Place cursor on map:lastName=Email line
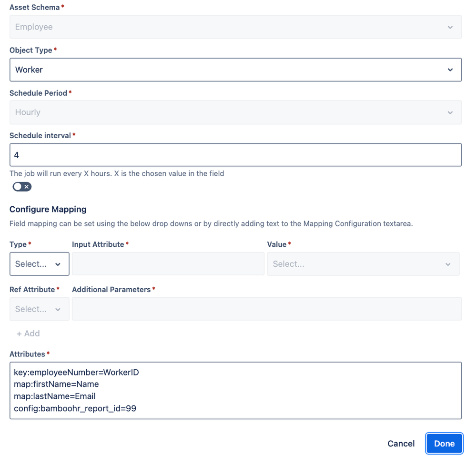The width and height of the screenshot is (476, 465). [55, 396]
